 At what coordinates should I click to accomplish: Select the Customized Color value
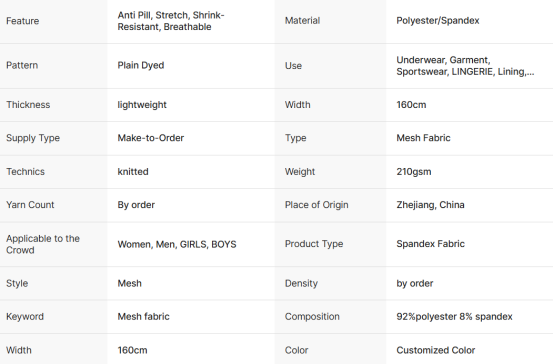tap(435, 350)
